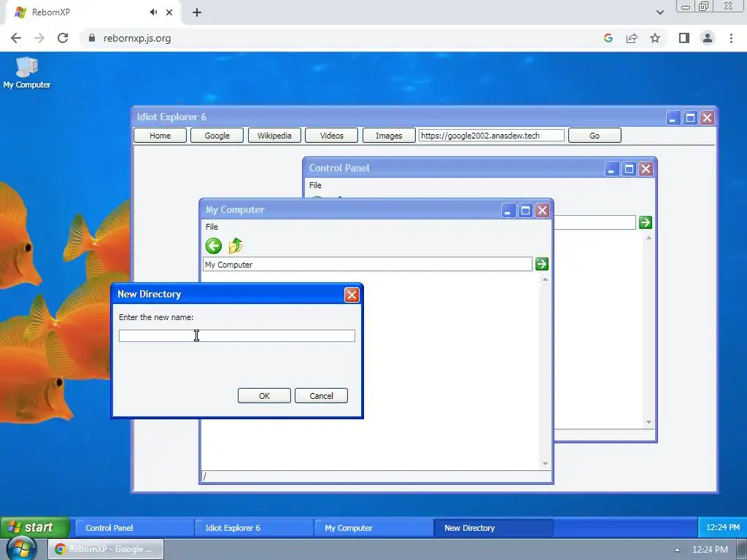Close the New Directory dialog with red X

coord(352,295)
